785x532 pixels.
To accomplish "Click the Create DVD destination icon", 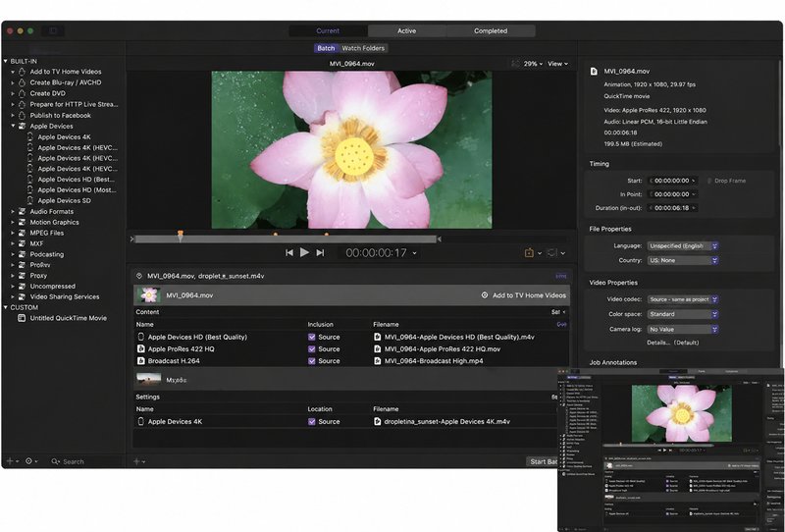I will pos(22,93).
